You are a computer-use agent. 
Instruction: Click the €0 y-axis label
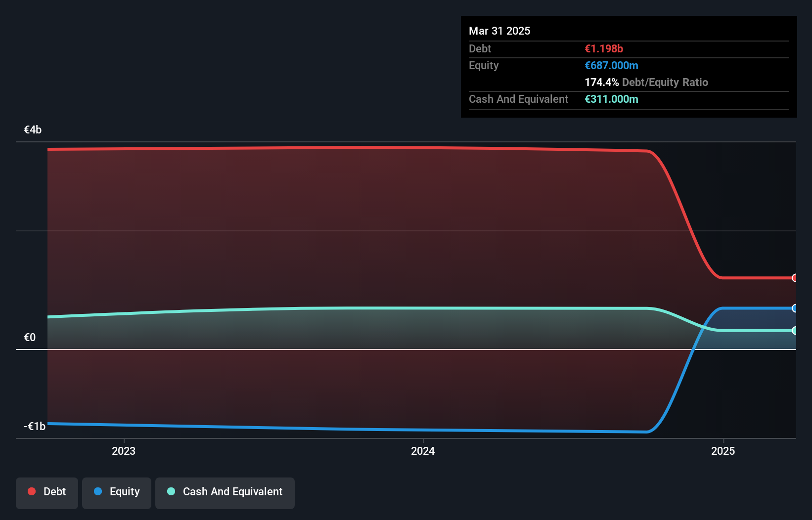[30, 338]
